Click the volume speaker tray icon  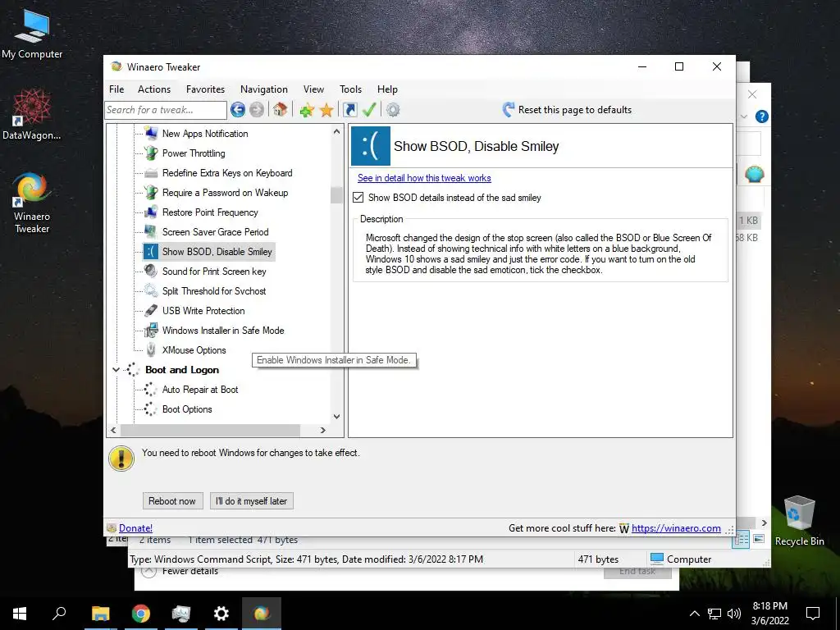point(734,614)
